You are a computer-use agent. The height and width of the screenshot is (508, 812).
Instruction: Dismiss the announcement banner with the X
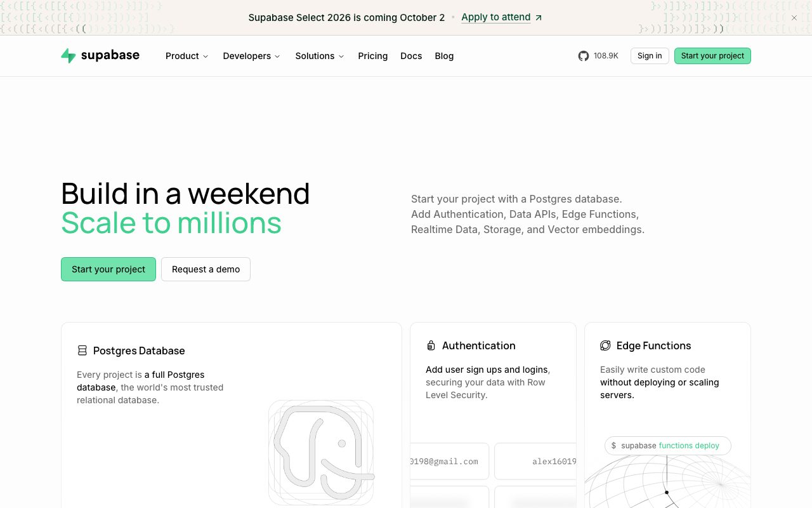click(794, 18)
